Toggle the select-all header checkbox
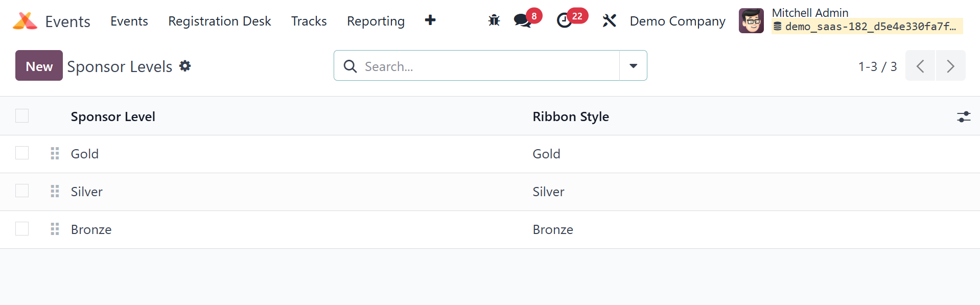Viewport: 980px width, 305px height. pyautogui.click(x=22, y=116)
